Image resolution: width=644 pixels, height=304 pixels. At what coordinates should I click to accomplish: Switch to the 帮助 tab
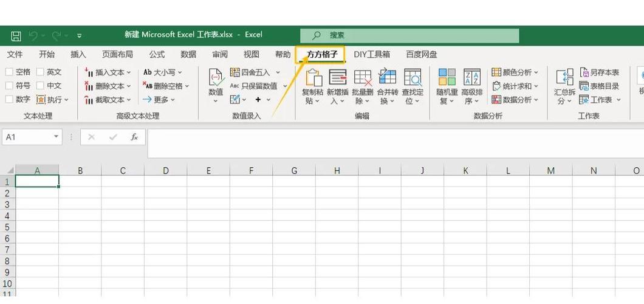point(283,55)
